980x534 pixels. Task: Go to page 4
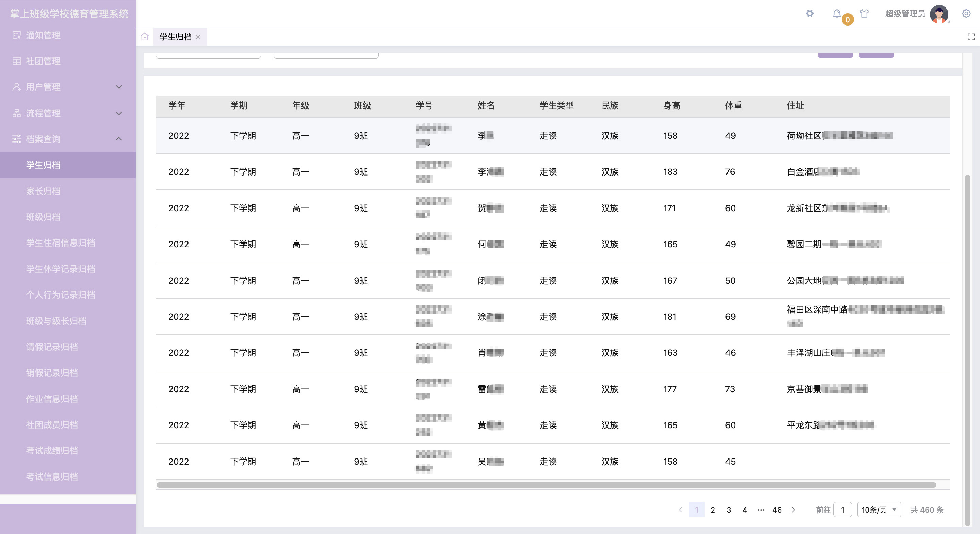[745, 510]
